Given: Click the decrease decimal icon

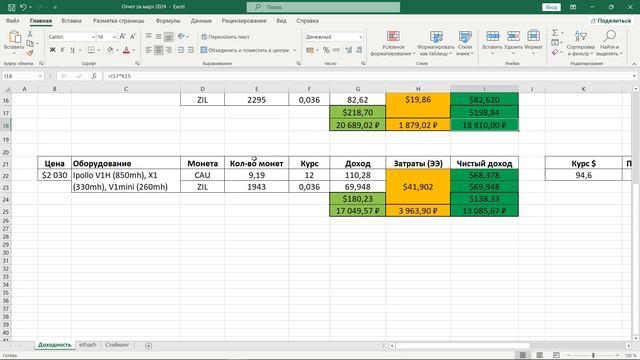Looking at the screenshot, I should (359, 50).
